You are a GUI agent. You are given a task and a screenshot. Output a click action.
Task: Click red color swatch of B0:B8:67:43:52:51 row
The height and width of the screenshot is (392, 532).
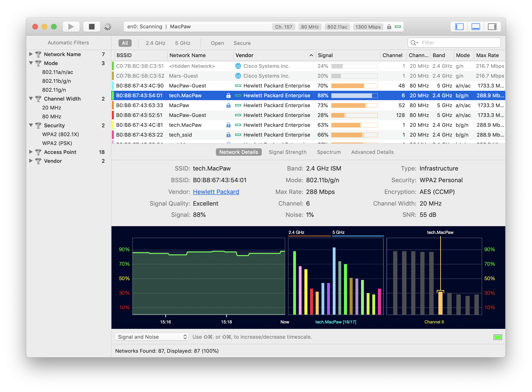pos(113,115)
